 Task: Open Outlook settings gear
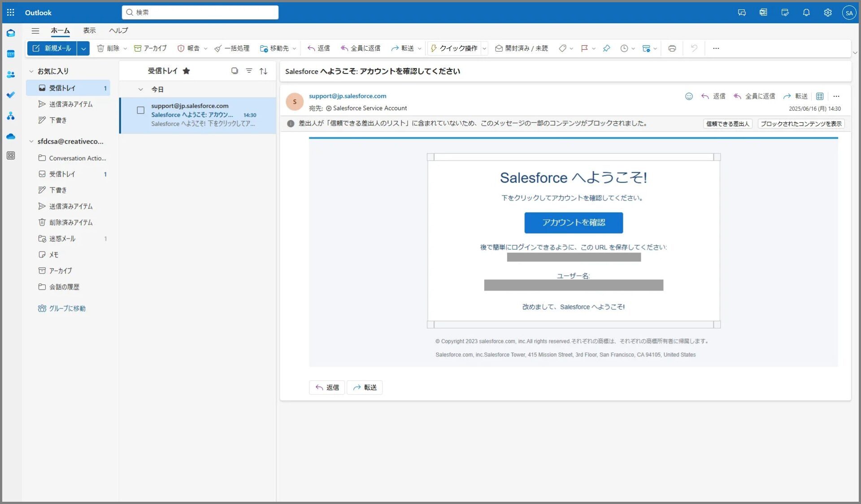[x=828, y=13]
